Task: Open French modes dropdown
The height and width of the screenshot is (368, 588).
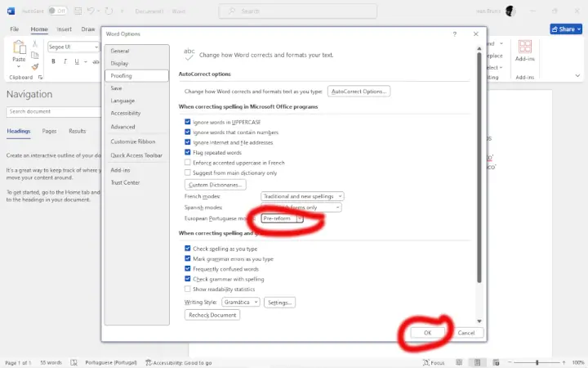Action: [302, 196]
